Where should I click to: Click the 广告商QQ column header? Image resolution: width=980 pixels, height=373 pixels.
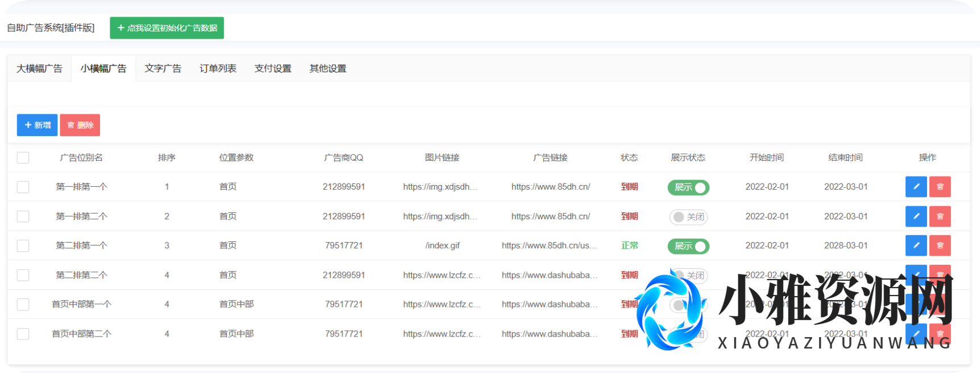point(344,158)
